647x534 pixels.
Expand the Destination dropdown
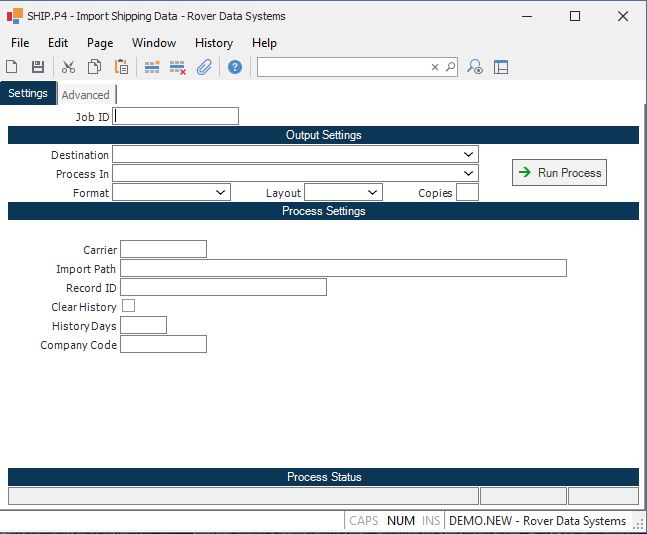(x=469, y=155)
